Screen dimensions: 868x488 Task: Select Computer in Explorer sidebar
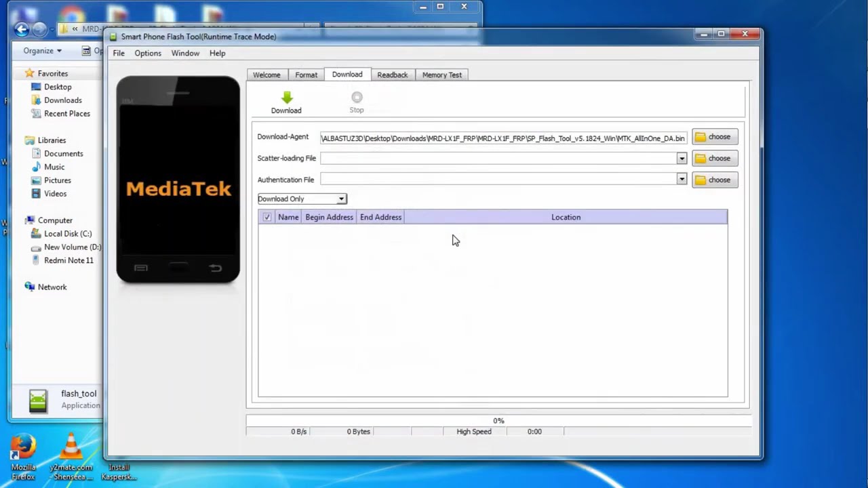pos(55,220)
